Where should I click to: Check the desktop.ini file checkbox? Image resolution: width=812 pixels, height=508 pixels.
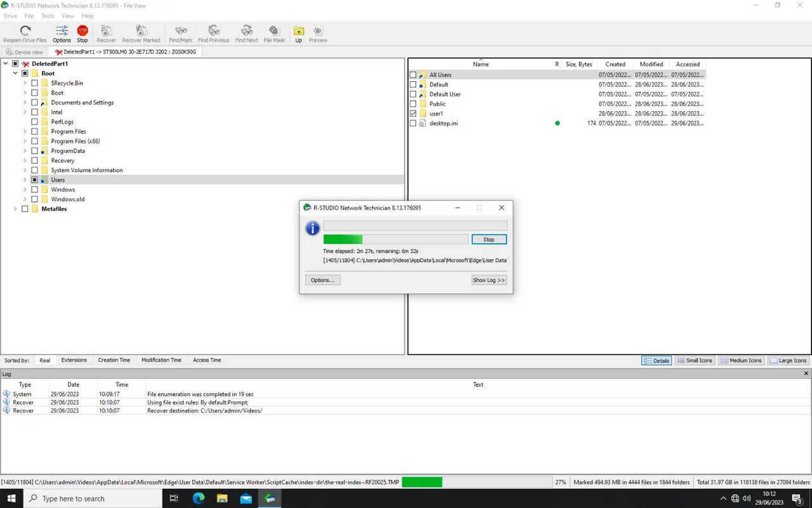click(x=413, y=123)
